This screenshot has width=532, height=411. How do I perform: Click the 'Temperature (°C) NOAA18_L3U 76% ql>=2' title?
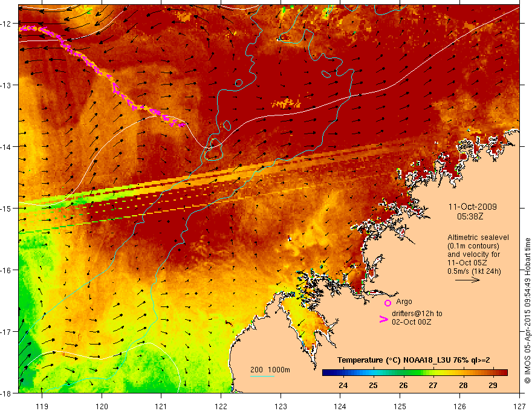[x=414, y=360]
